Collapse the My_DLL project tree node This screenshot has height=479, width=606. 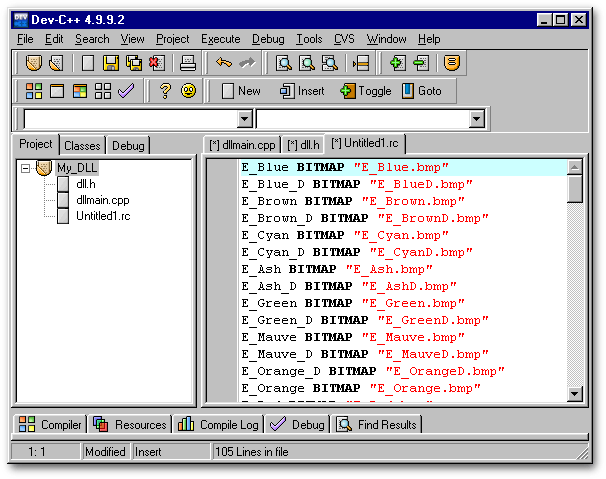pos(27,168)
